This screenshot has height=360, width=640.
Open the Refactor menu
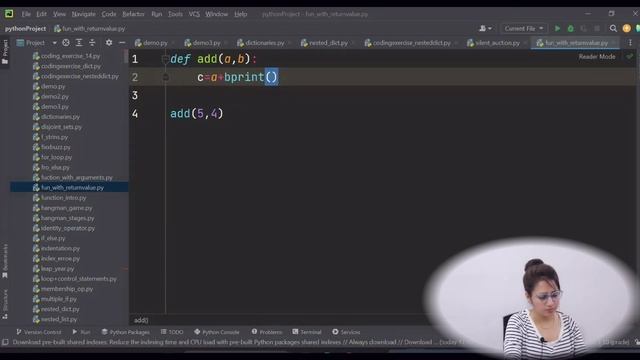point(133,14)
